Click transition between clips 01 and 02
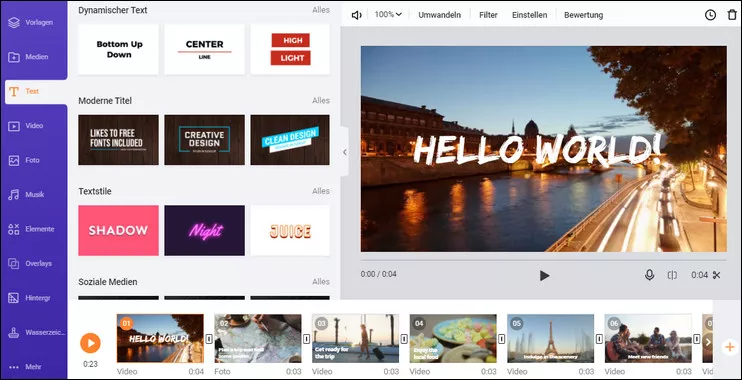742x380 pixels. coord(209,339)
